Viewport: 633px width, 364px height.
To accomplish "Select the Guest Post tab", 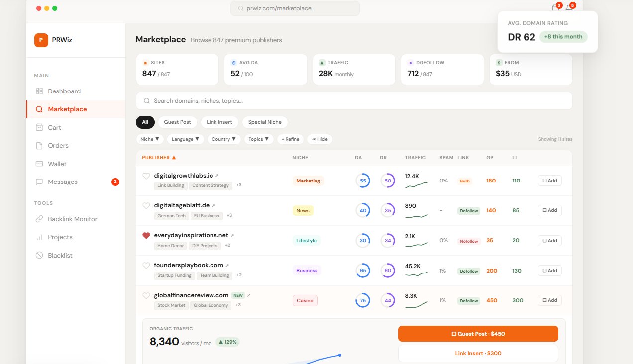I will click(178, 122).
